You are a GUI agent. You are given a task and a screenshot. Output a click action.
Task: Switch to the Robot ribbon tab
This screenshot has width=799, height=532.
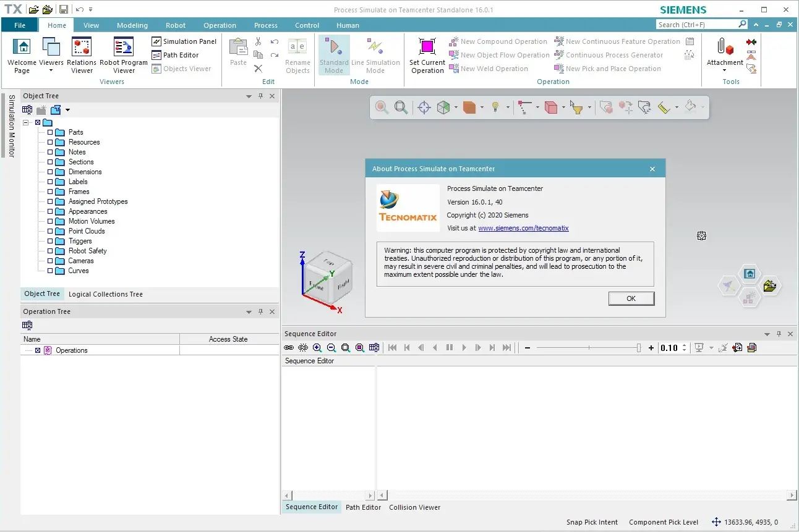(x=176, y=25)
